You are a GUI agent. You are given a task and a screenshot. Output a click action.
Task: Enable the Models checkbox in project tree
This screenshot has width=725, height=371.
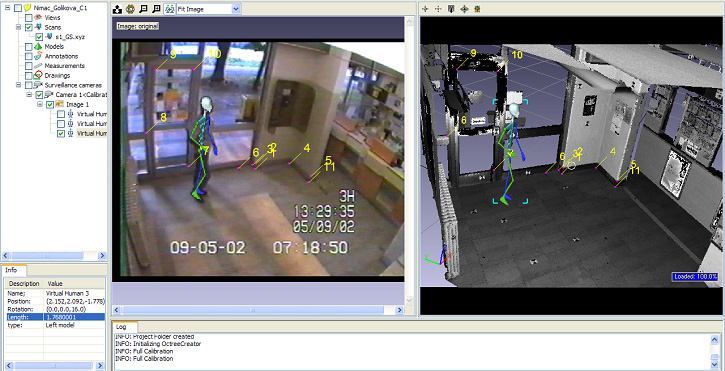pos(29,47)
